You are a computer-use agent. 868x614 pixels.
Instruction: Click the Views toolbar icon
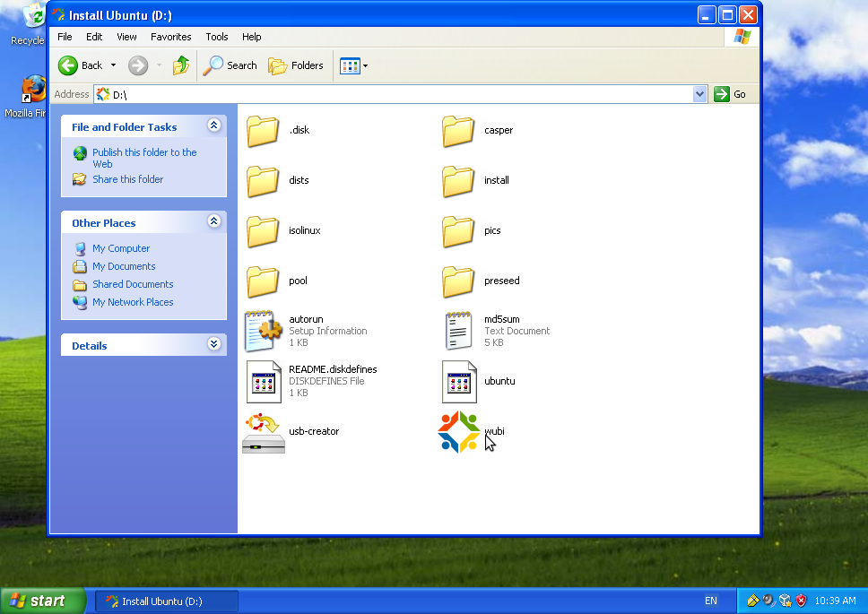[350, 65]
